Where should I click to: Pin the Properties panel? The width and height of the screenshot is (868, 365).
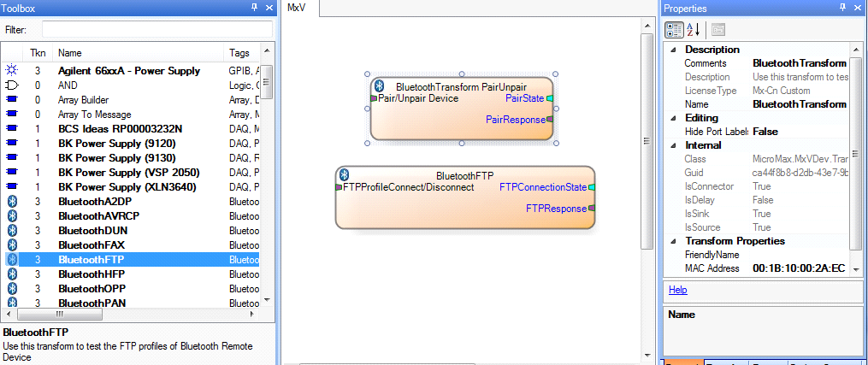pos(843,7)
